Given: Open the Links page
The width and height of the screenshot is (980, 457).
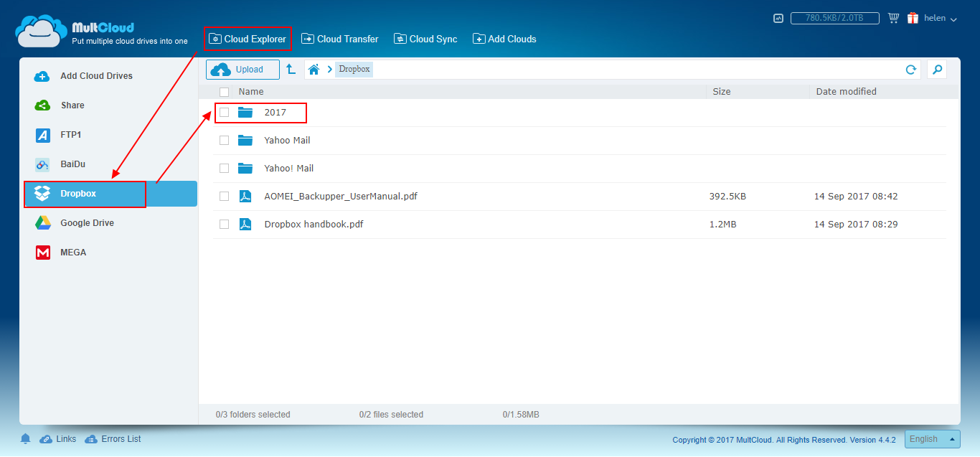Looking at the screenshot, I should (58, 439).
